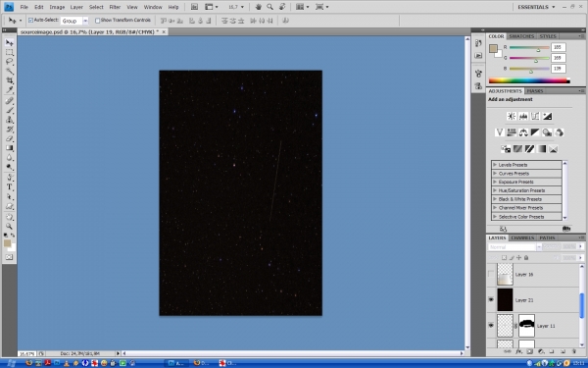Image resolution: width=588 pixels, height=368 pixels.
Task: Click the foreground color swatch in Color panel
Action: click(x=493, y=48)
